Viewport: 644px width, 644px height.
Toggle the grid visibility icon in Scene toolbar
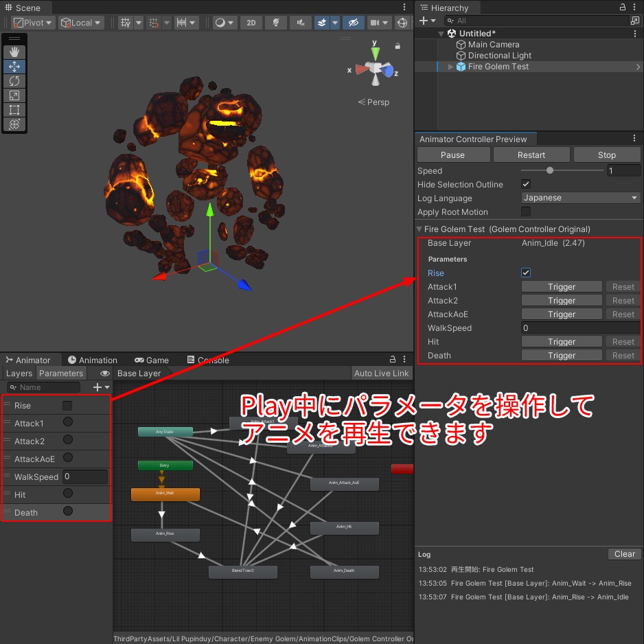click(125, 23)
